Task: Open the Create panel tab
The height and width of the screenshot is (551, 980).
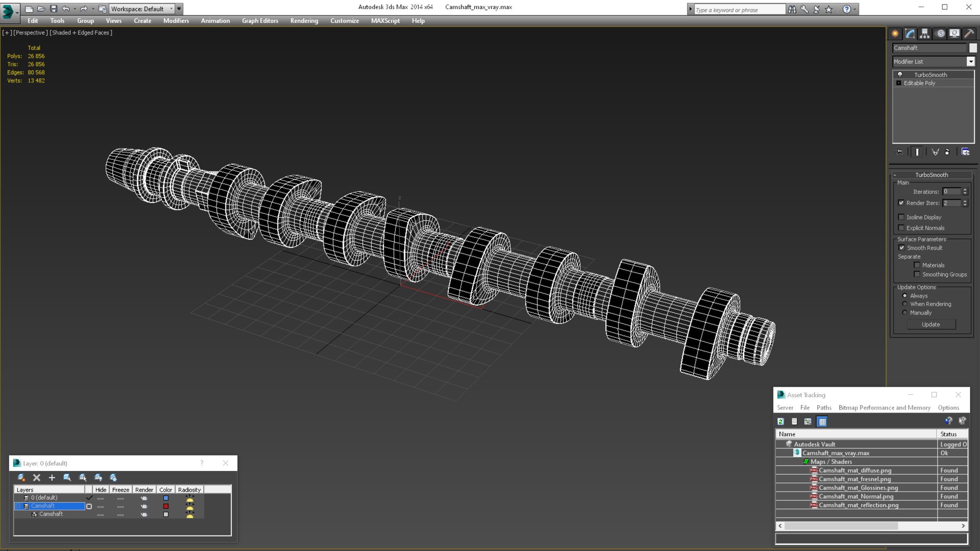Action: coord(895,34)
